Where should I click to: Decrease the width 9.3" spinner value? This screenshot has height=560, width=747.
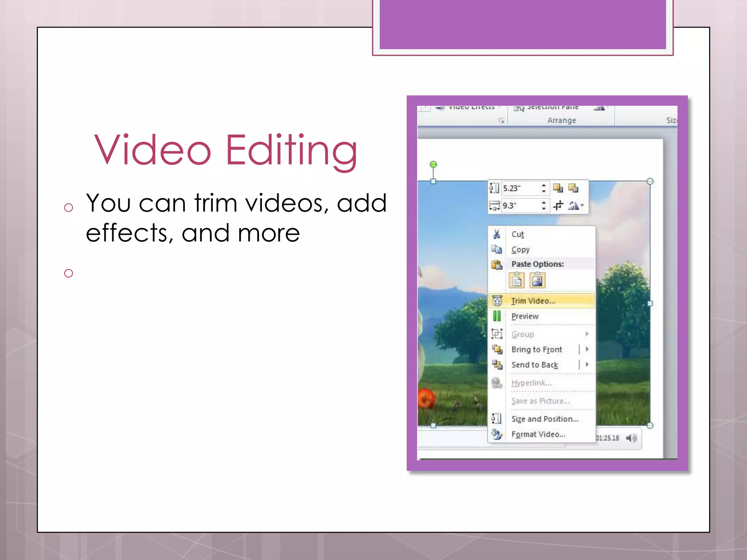point(544,209)
